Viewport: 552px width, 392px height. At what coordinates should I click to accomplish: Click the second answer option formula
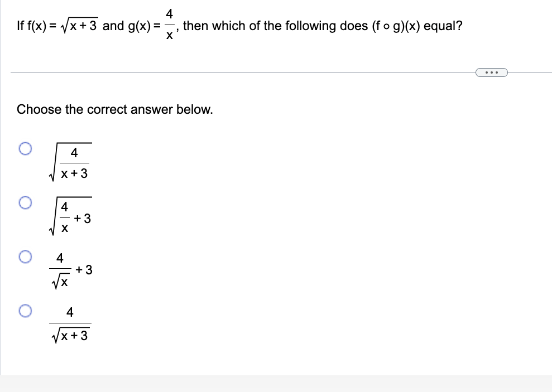point(71,215)
